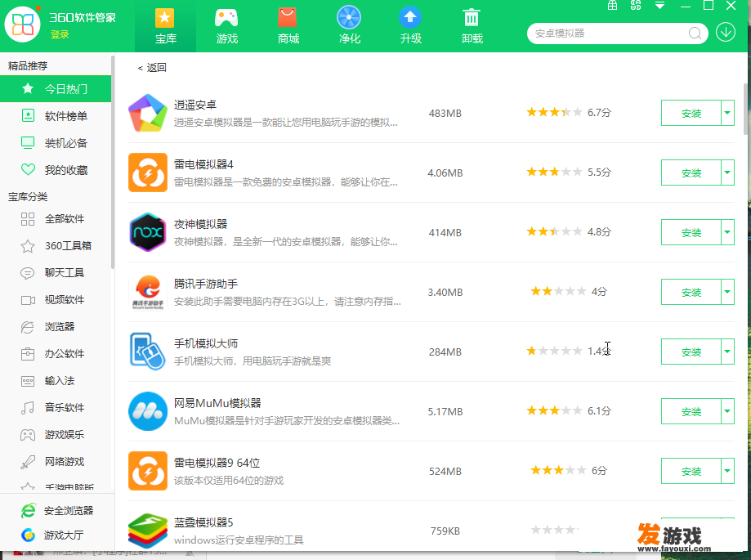Select the 输入法 category
The height and width of the screenshot is (560, 751).
(x=56, y=381)
